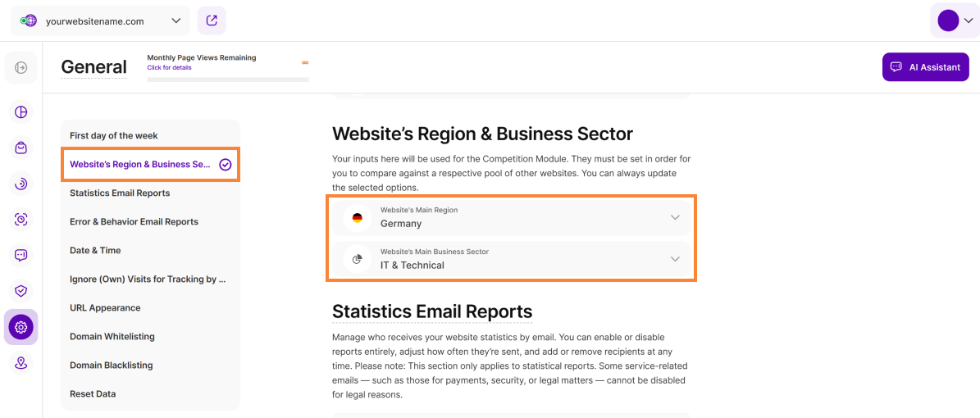
Task: Go to Statistics Email Reports section
Action: (x=120, y=193)
